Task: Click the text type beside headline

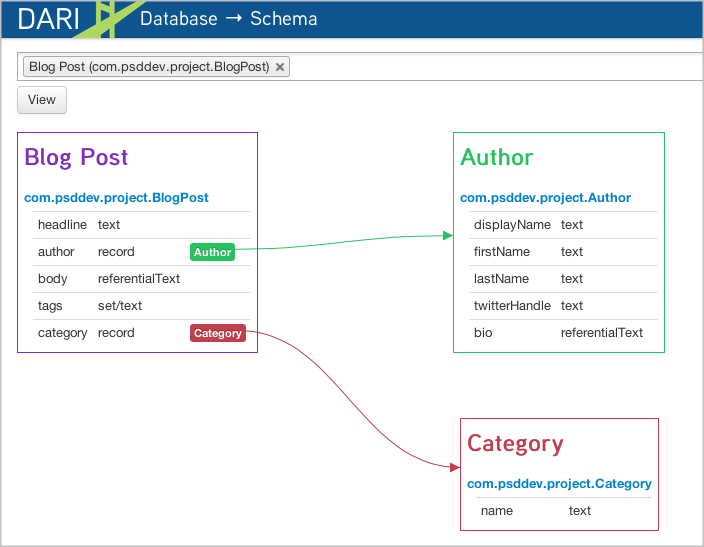Action: pyautogui.click(x=109, y=225)
